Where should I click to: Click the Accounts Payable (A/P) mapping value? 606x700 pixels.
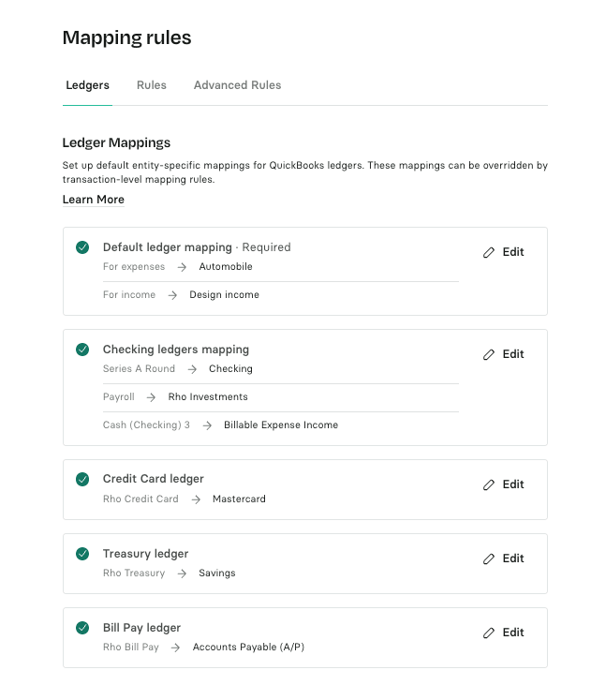tap(248, 648)
